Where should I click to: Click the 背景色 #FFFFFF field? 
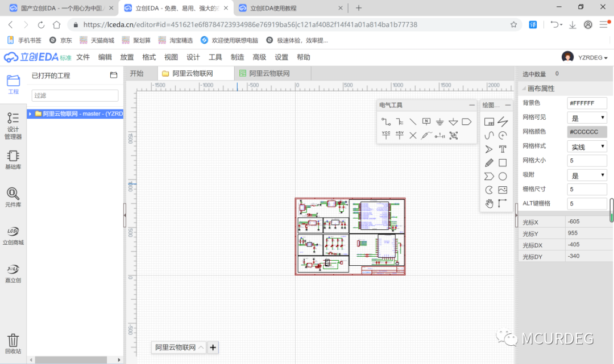tap(587, 103)
